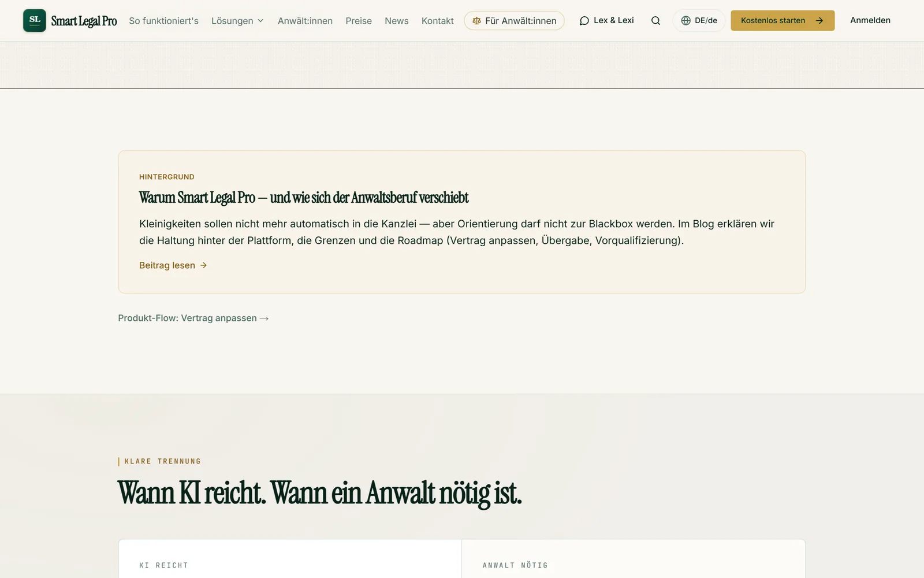Select the ANWALT NÖTIG column header
Image resolution: width=924 pixels, height=578 pixels.
[x=515, y=565]
